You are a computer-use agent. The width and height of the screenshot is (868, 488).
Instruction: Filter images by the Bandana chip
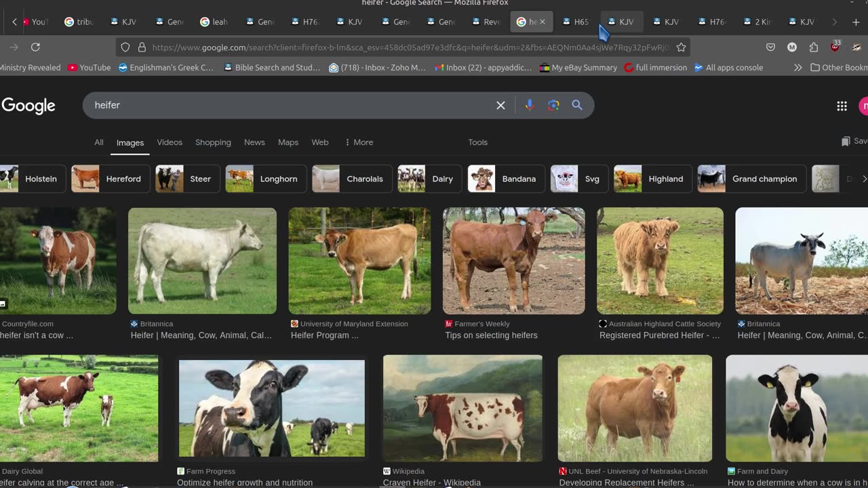[506, 179]
